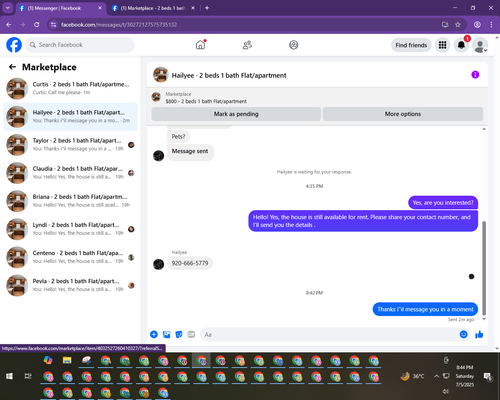Open the emoji picker smiley icon
500x400 pixels.
(x=463, y=334)
